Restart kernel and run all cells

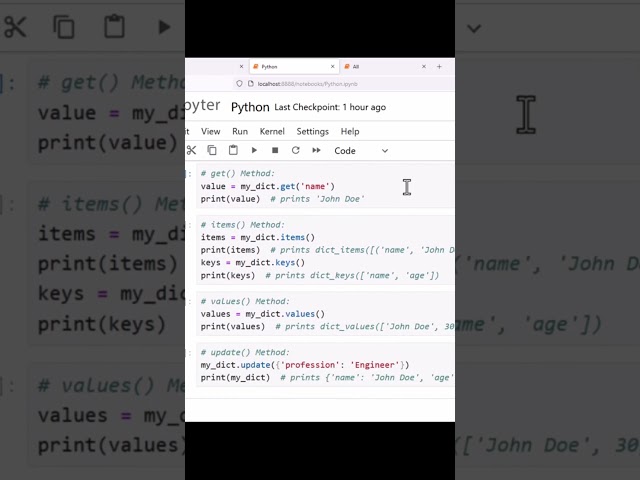click(316, 150)
